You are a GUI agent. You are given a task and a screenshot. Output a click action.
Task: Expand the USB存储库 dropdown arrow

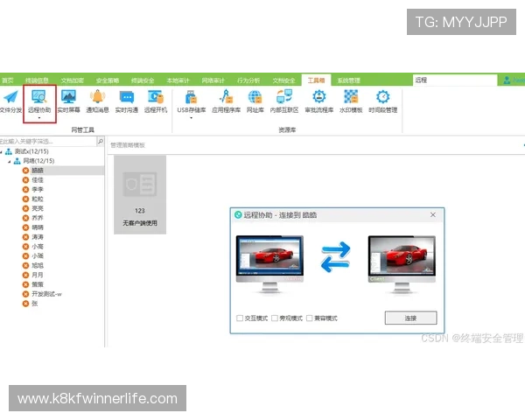click(x=191, y=117)
